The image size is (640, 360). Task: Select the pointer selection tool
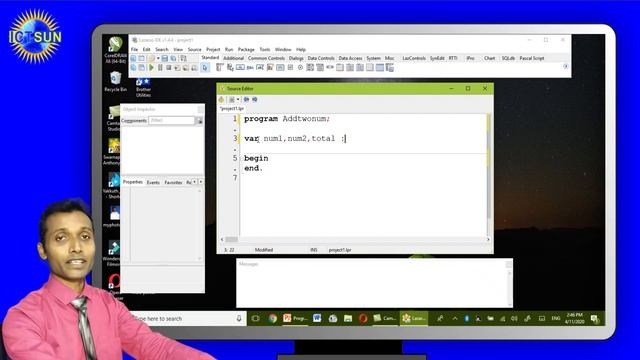pos(205,68)
